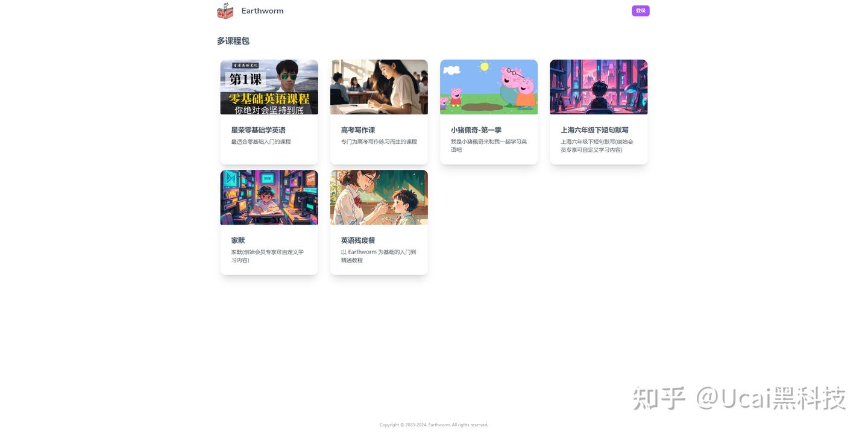Image resolution: width=868 pixels, height=433 pixels.
Task: Click the 高考写作课 course title link
Action: [357, 129]
